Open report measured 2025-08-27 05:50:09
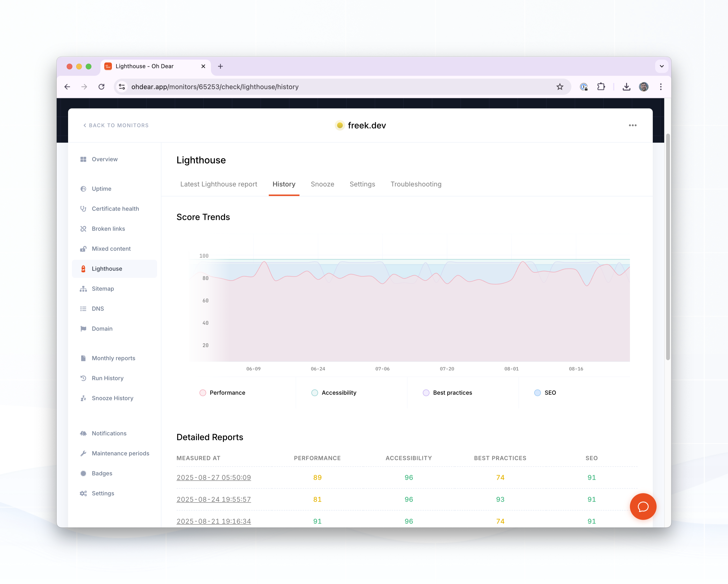This screenshot has height=584, width=728. tap(213, 477)
